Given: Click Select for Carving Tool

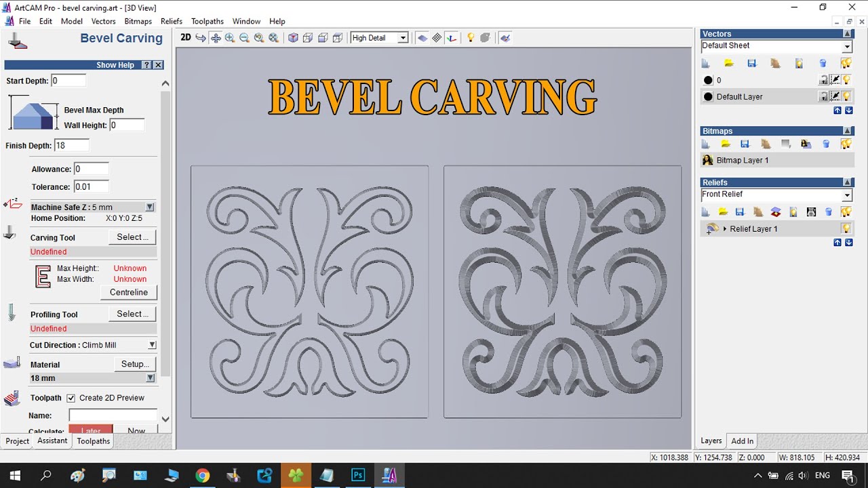Looking at the screenshot, I should [132, 237].
